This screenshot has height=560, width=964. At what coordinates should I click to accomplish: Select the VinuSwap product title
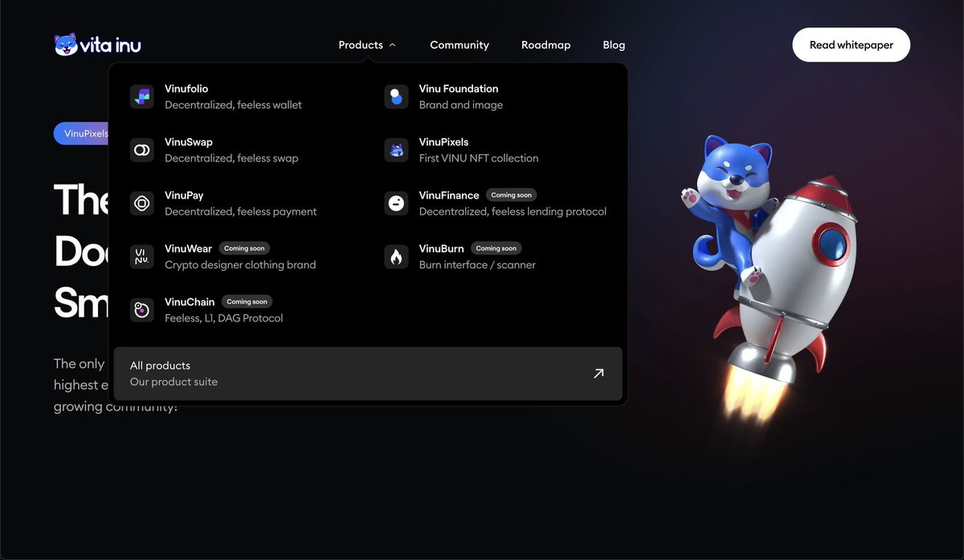pos(189,142)
